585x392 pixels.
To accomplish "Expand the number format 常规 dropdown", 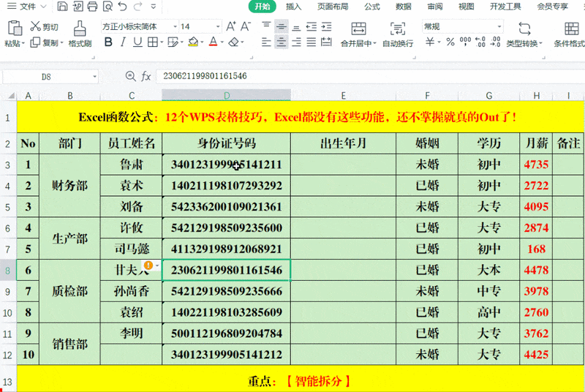I will (499, 26).
